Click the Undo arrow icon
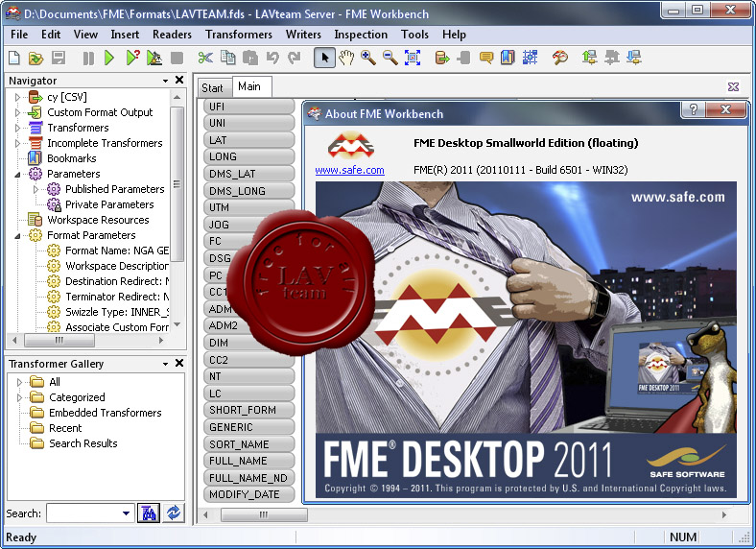Screen dimensions: 756x549 [x=272, y=58]
